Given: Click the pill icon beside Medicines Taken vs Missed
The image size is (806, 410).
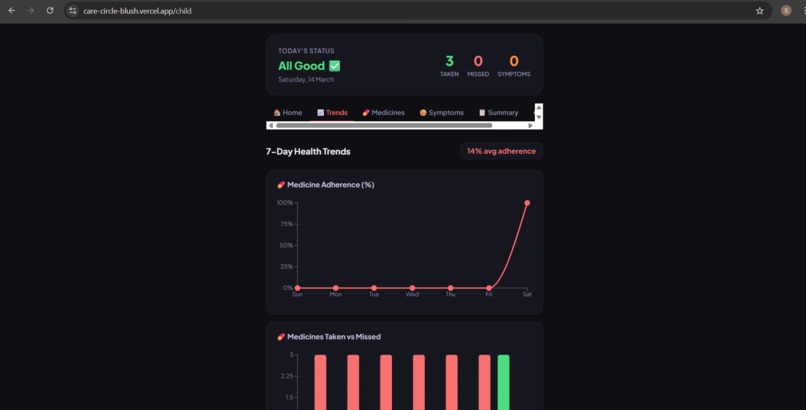Looking at the screenshot, I should click(281, 337).
